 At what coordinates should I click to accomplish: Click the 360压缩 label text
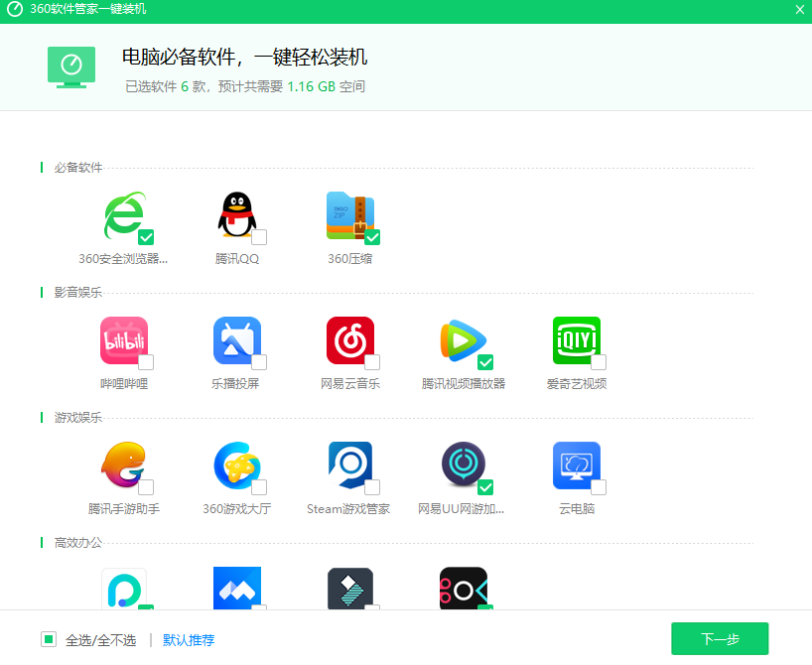click(x=350, y=259)
